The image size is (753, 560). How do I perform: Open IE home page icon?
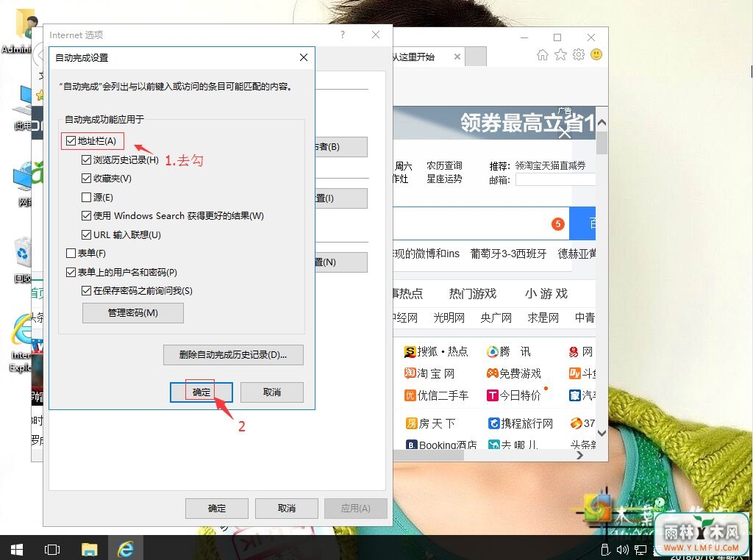[x=542, y=54]
